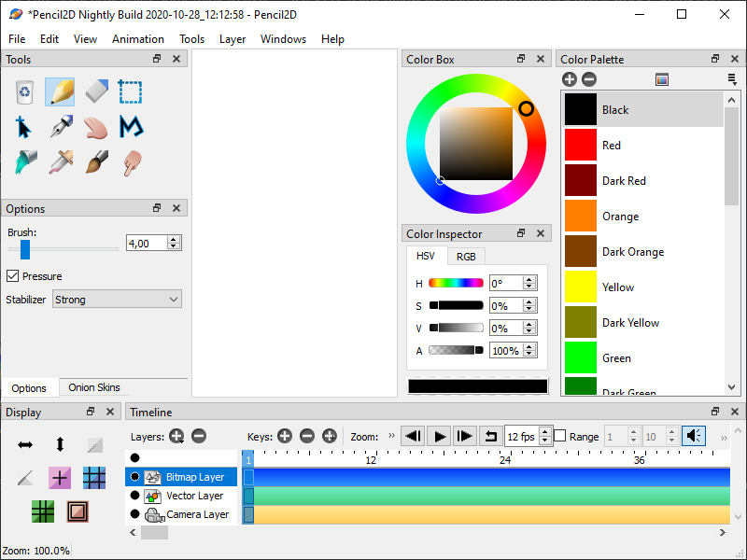The image size is (747, 560).
Task: Click the Saturation slider bar
Action: point(456,305)
